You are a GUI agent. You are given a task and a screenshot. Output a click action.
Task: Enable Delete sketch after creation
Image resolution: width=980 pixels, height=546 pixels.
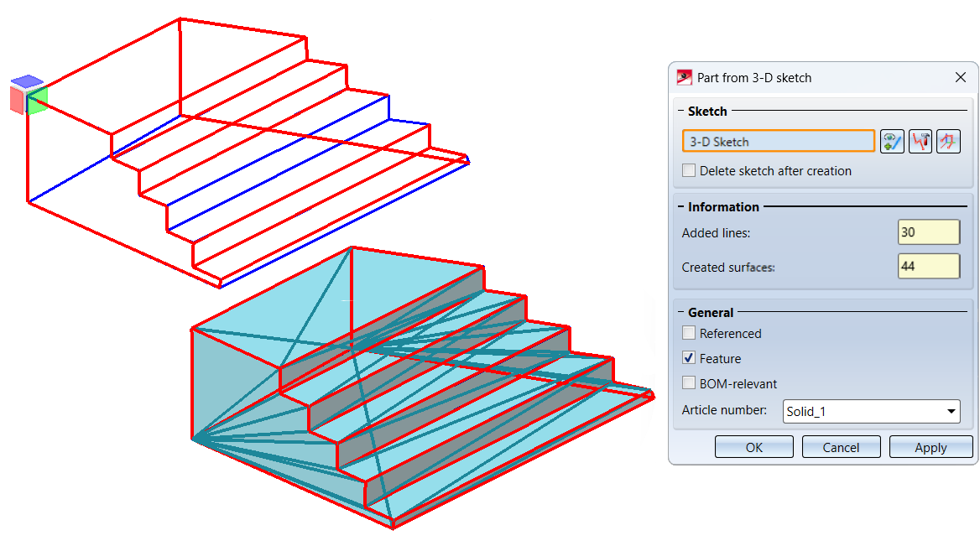tap(689, 170)
